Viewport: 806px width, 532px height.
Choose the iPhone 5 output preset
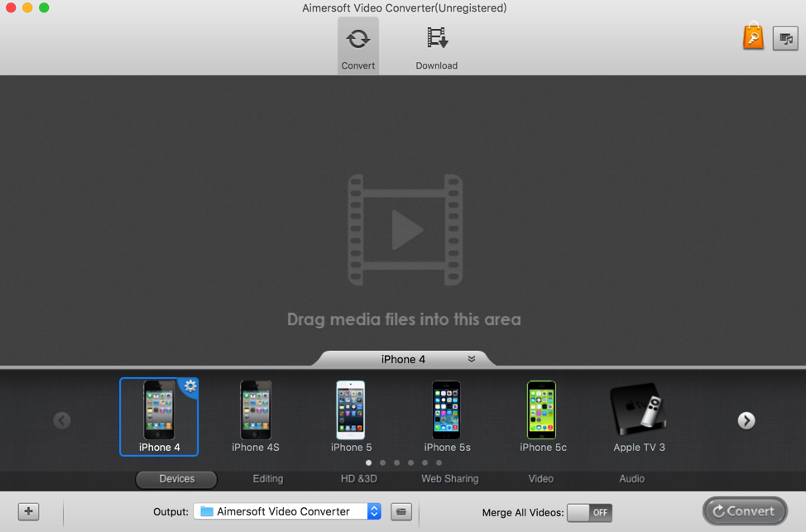pos(351,417)
